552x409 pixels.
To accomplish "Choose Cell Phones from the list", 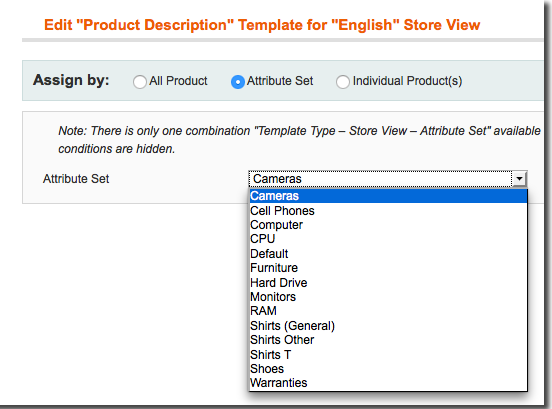I will [388, 210].
